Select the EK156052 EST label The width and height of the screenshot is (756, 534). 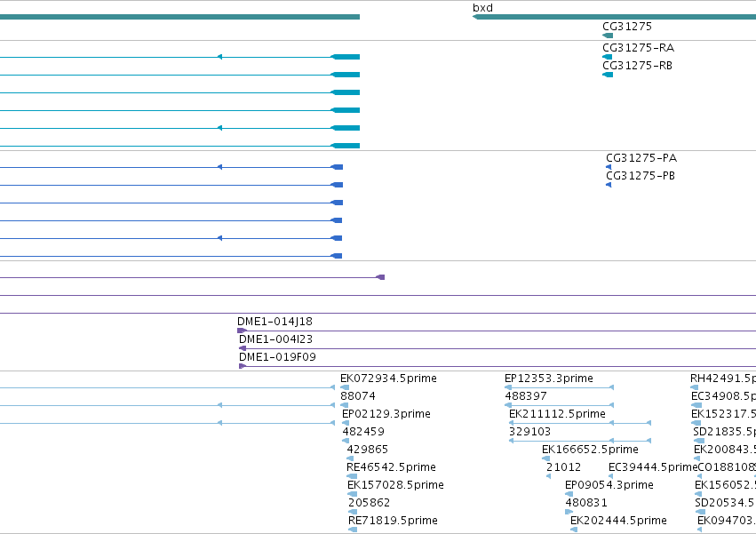(725, 485)
